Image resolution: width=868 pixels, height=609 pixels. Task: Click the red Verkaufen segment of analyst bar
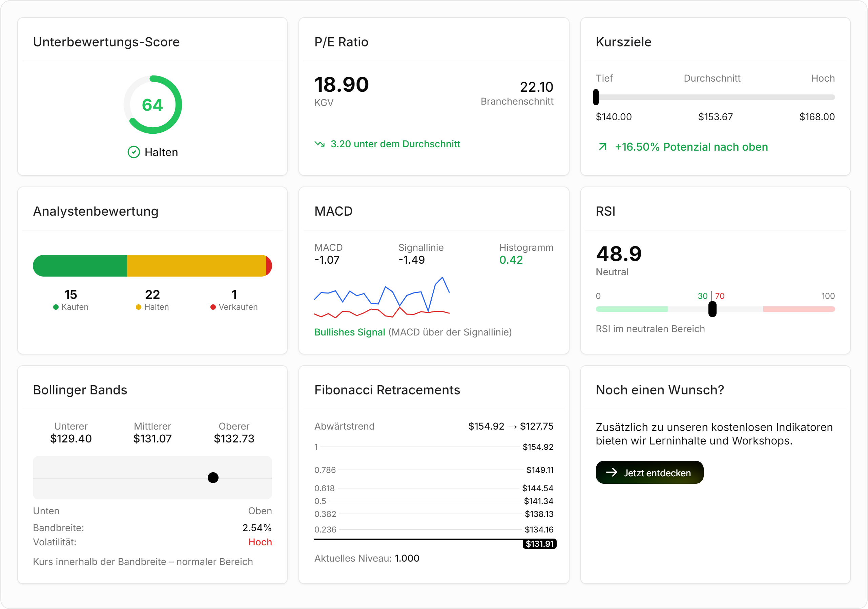(x=269, y=266)
